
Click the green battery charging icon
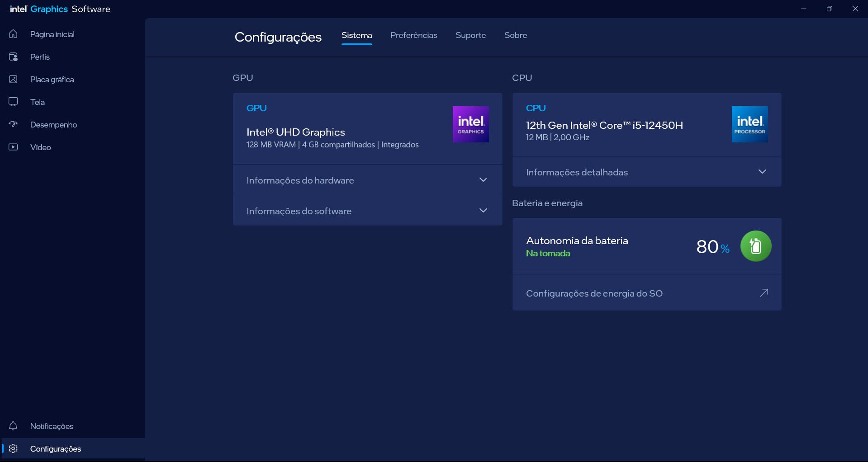click(755, 246)
